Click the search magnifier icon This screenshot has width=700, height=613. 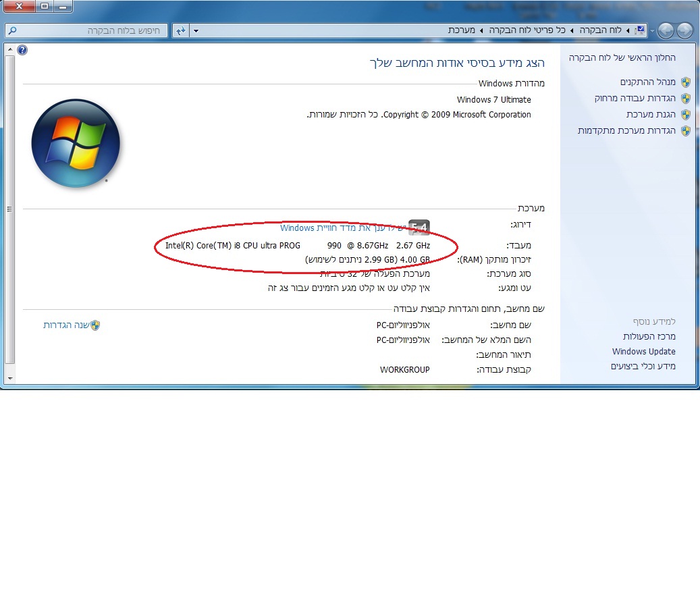tap(13, 30)
